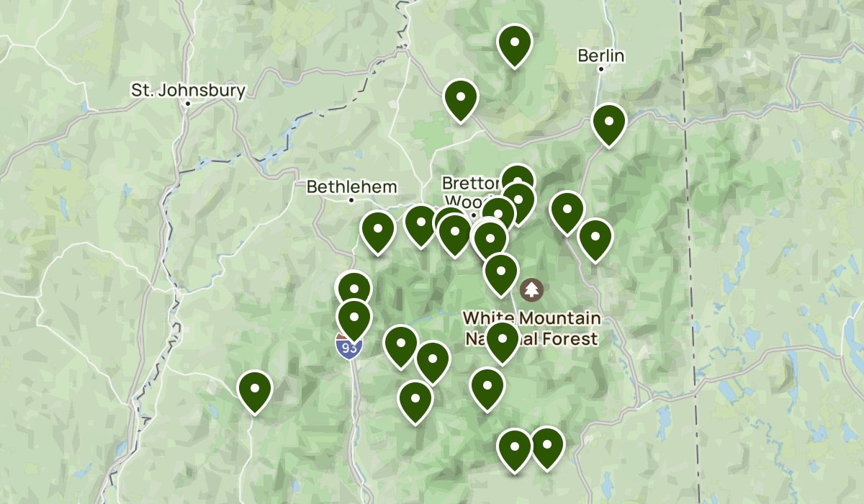Click the Berlin town label
Screen dimensions: 864x504
[x=601, y=56]
